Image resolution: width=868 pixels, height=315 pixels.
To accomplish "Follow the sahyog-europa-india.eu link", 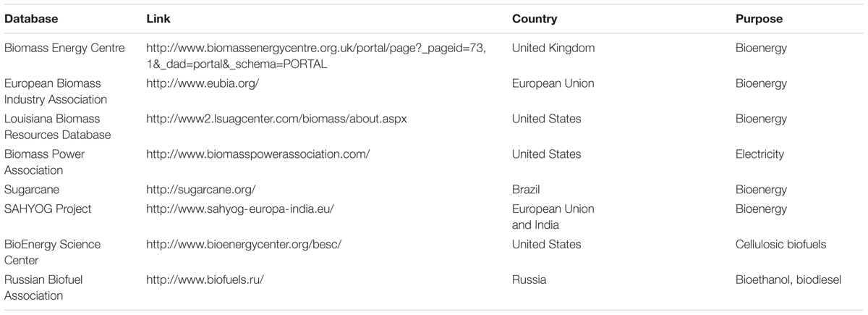I will pos(240,209).
